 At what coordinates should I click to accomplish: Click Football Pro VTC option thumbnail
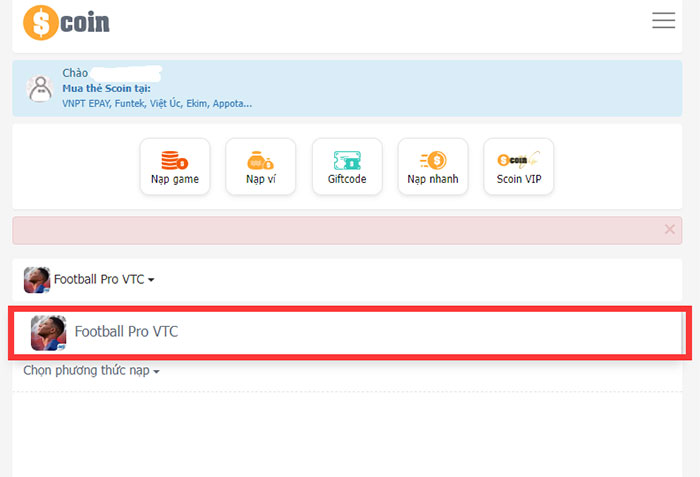pos(48,333)
